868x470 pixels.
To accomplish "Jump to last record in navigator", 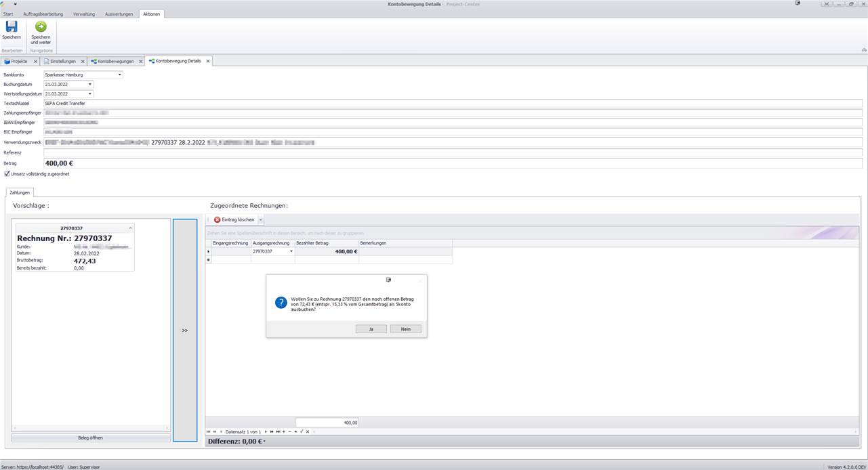I will [278, 431].
